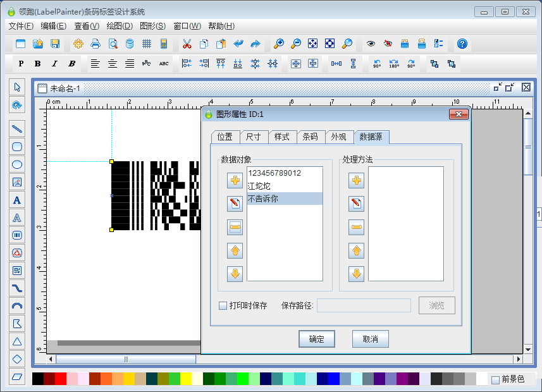Viewport: 542px width, 392px height.
Task: Click the zoom in magnifier icon
Action: click(x=279, y=44)
